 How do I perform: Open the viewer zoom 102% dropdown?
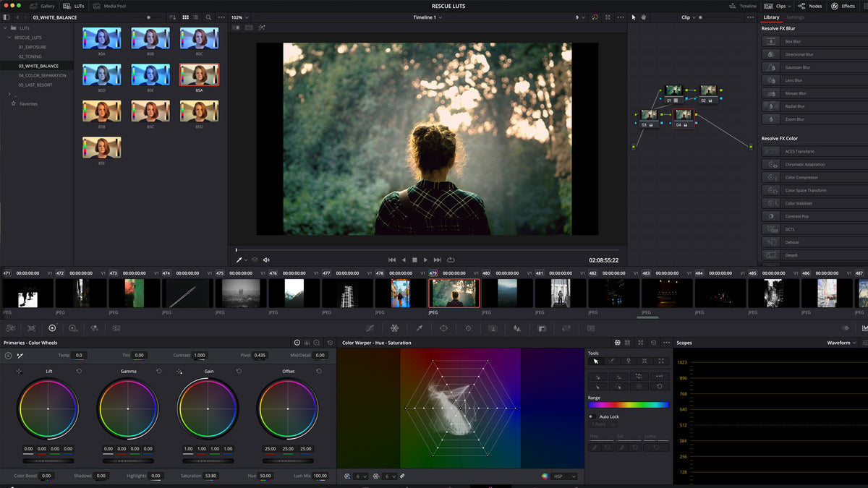tap(240, 17)
